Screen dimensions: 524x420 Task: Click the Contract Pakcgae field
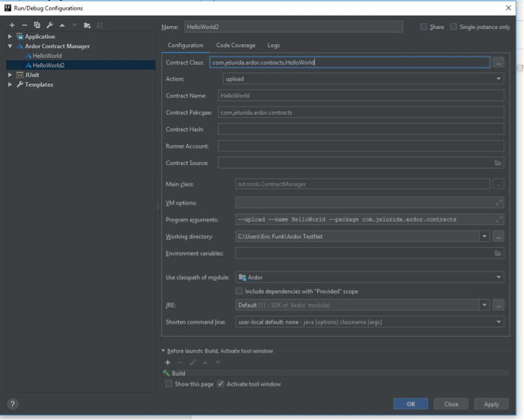[361, 113]
